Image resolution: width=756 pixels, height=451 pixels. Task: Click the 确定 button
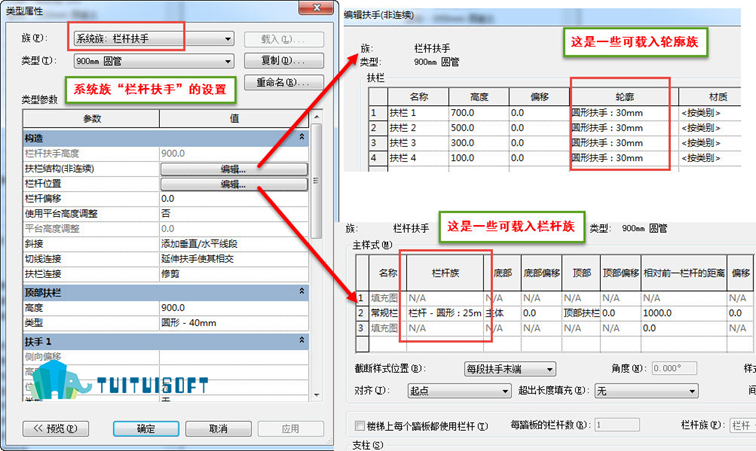146,428
